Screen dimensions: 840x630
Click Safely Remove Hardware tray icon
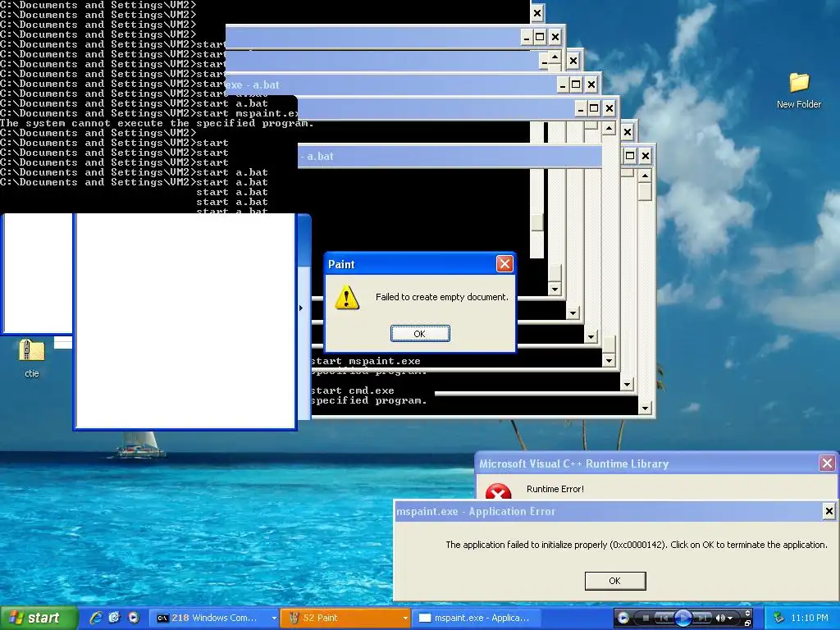(779, 618)
